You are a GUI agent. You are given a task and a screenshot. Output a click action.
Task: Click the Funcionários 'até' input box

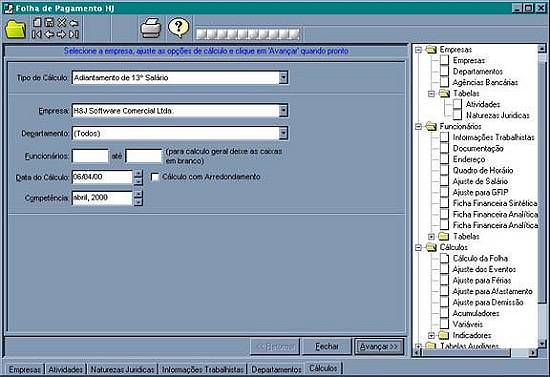(143, 156)
